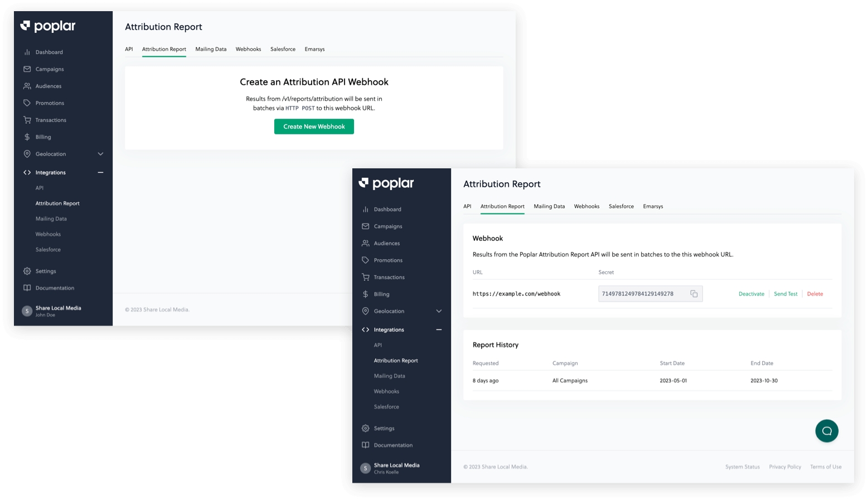Click Transactions cart icon in Chris Koelle's sidebar
868x500 pixels.
click(365, 277)
